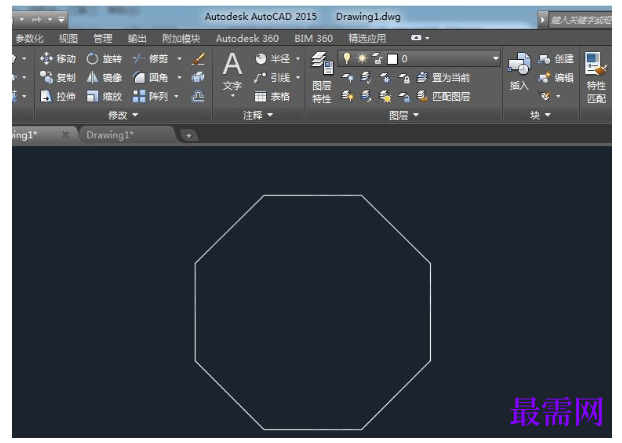Open the Add-ins (附加模块) ribbon tab
This screenshot has width=622, height=443.
point(181,38)
